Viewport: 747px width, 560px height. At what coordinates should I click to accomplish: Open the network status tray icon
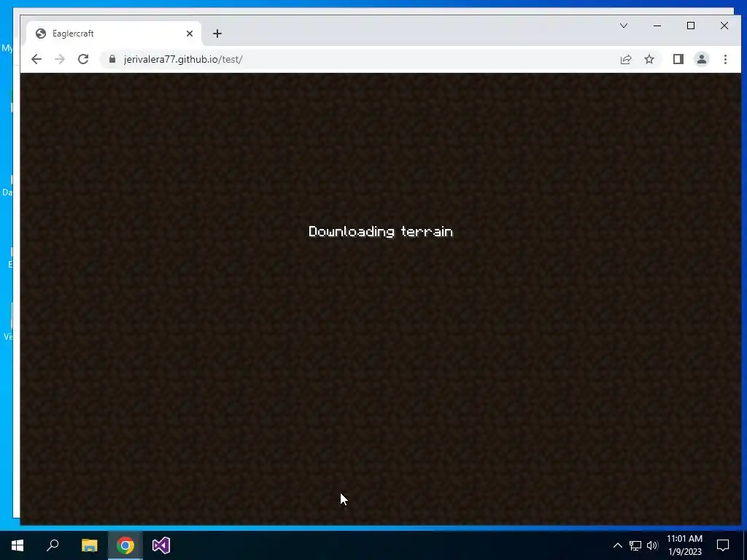pyautogui.click(x=635, y=545)
